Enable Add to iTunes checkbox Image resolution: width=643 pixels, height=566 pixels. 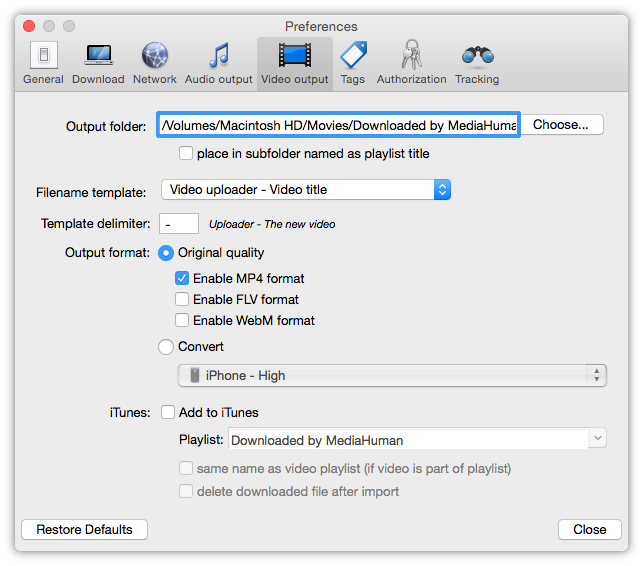[x=168, y=412]
